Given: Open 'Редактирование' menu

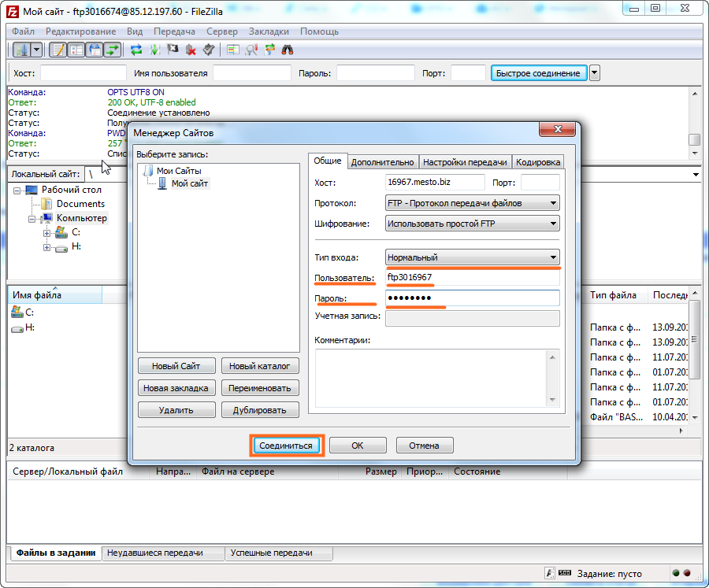Looking at the screenshot, I should (80, 31).
